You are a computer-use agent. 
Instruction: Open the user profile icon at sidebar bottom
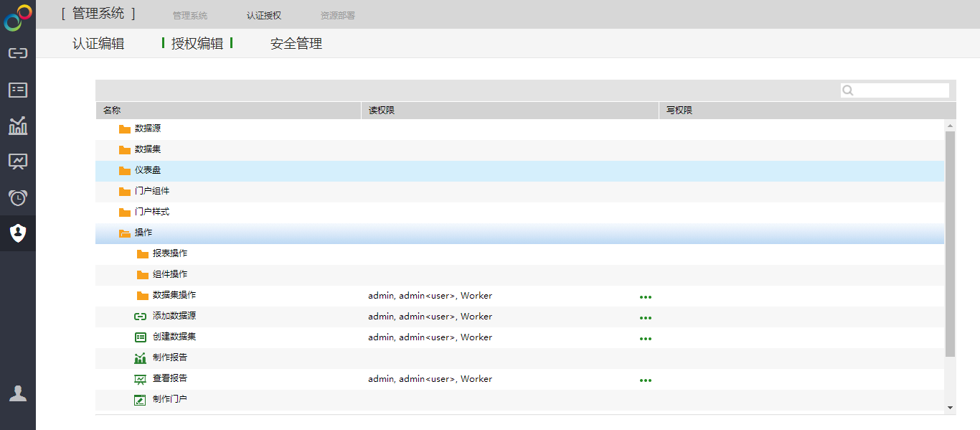point(18,393)
